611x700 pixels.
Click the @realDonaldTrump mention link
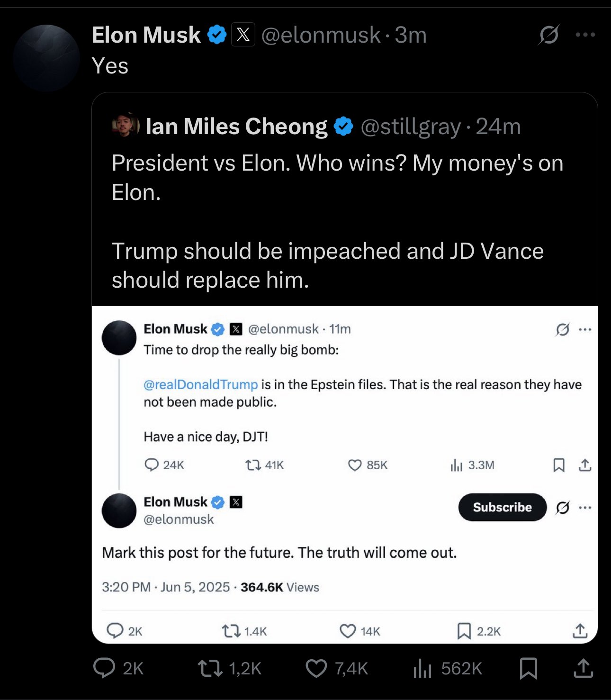pyautogui.click(x=200, y=384)
